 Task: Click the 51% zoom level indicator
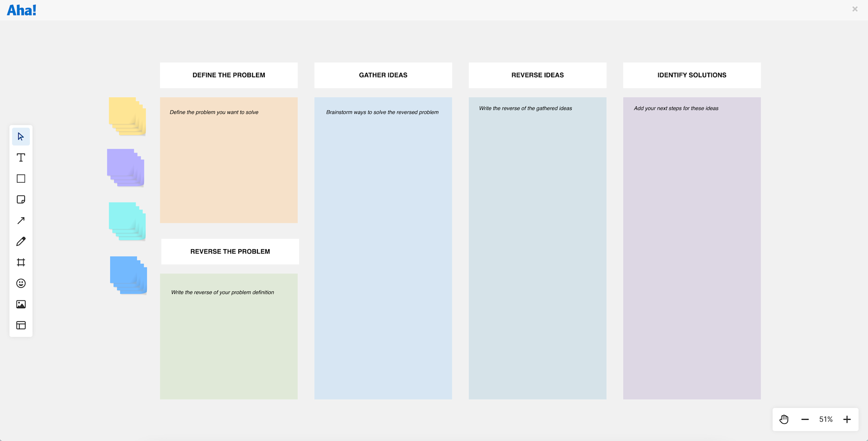point(825,419)
